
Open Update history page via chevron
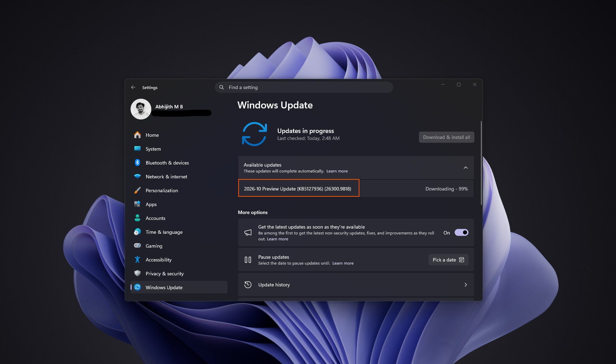coord(466,285)
